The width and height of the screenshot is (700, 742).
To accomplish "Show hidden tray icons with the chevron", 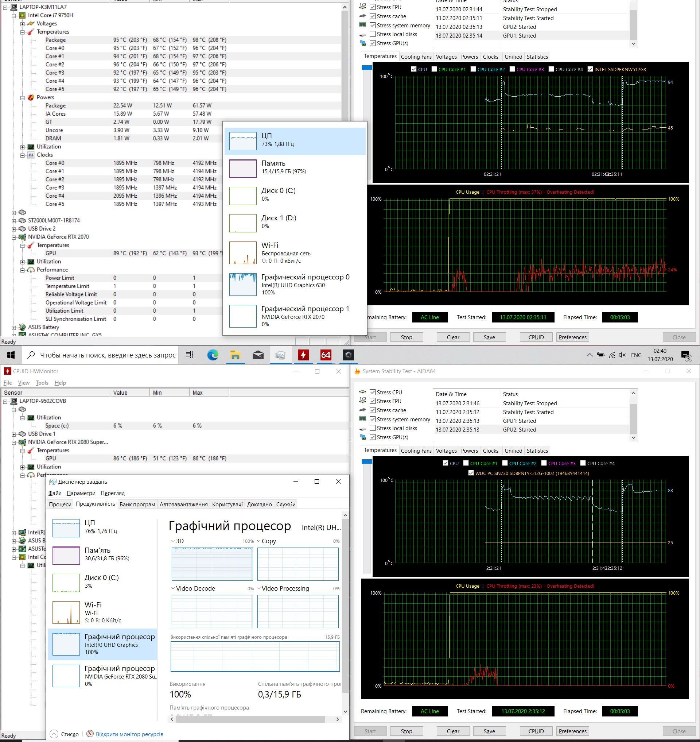I will pos(590,355).
